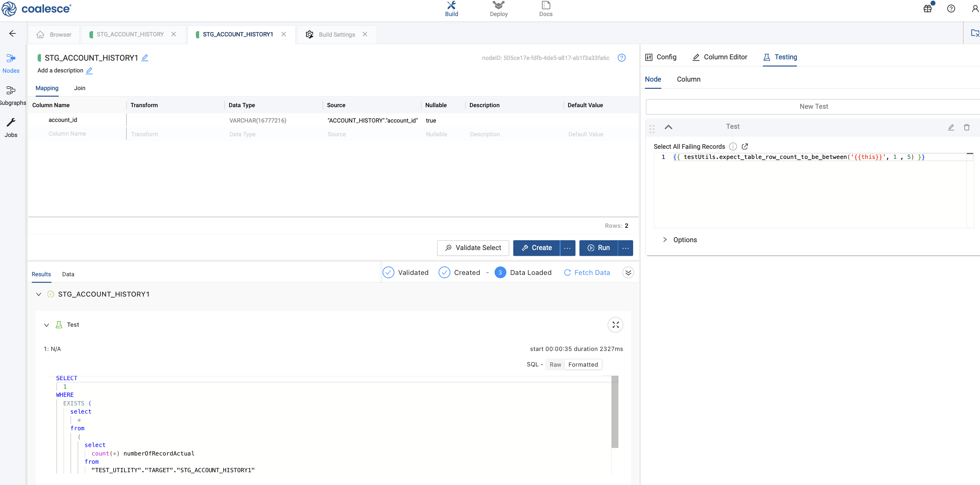980x485 pixels.
Task: Select the Mapping tab
Action: [47, 88]
